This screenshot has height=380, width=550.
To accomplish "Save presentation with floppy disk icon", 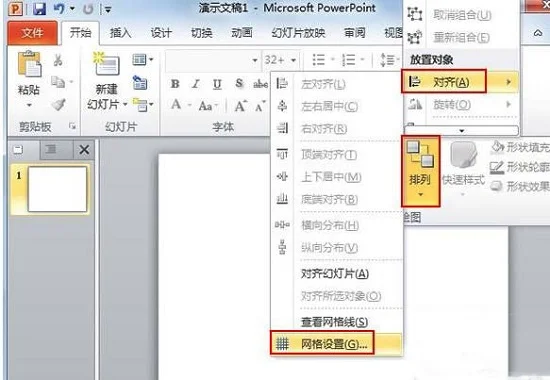I will tap(40, 8).
